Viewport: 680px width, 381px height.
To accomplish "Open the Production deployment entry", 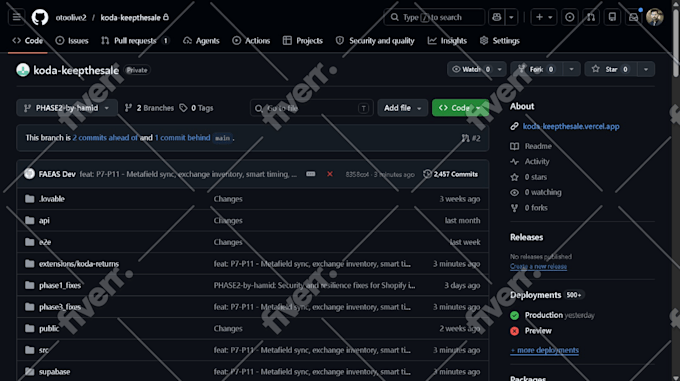I will (544, 315).
